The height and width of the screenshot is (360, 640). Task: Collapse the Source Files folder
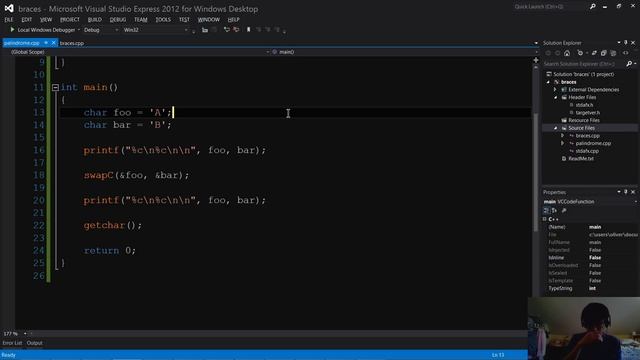tap(556, 128)
